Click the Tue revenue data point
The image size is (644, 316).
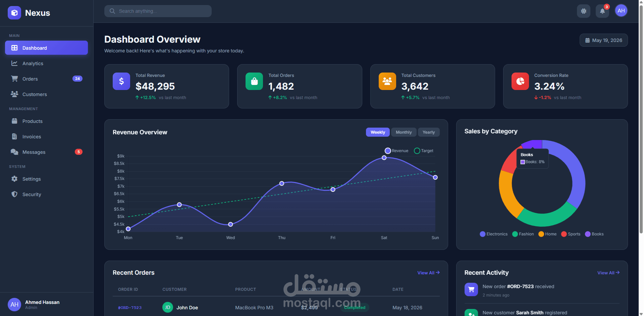(179, 205)
